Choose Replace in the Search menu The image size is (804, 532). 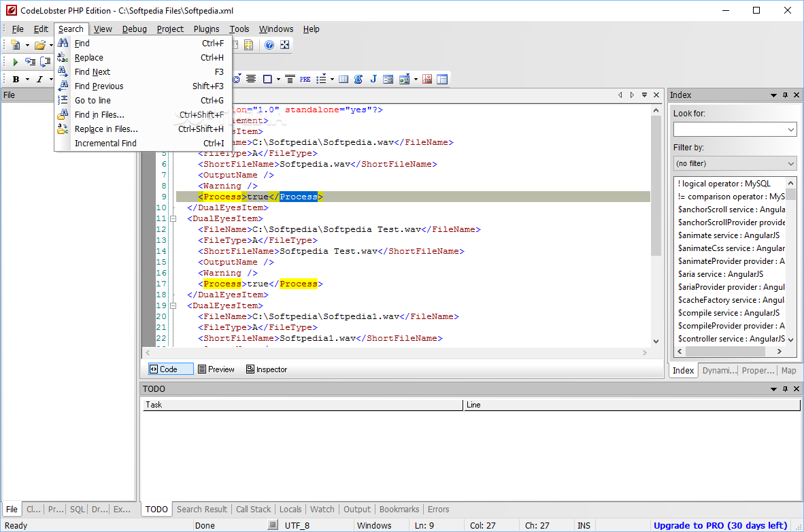pyautogui.click(x=143, y=57)
